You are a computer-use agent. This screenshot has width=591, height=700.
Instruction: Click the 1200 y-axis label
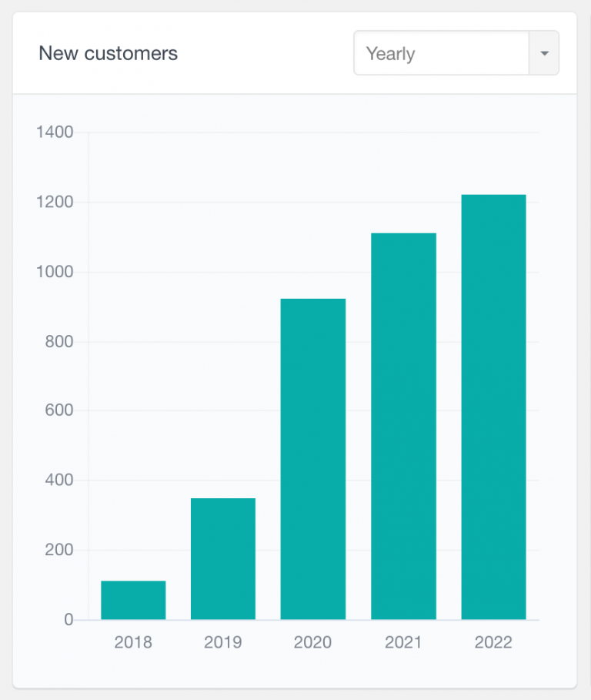55,203
